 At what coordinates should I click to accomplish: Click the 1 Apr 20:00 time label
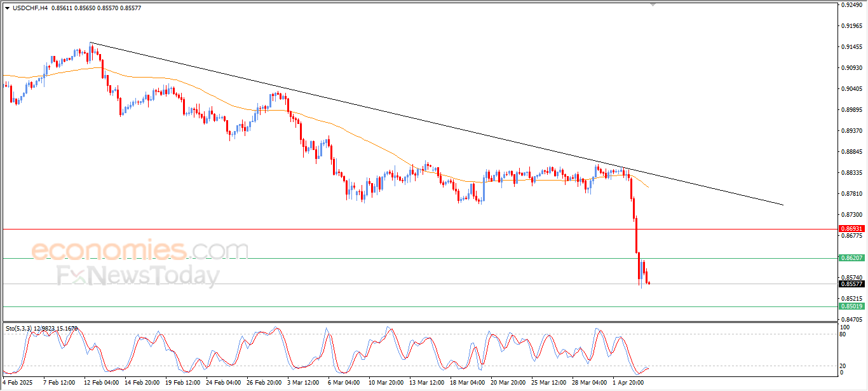click(x=628, y=383)
